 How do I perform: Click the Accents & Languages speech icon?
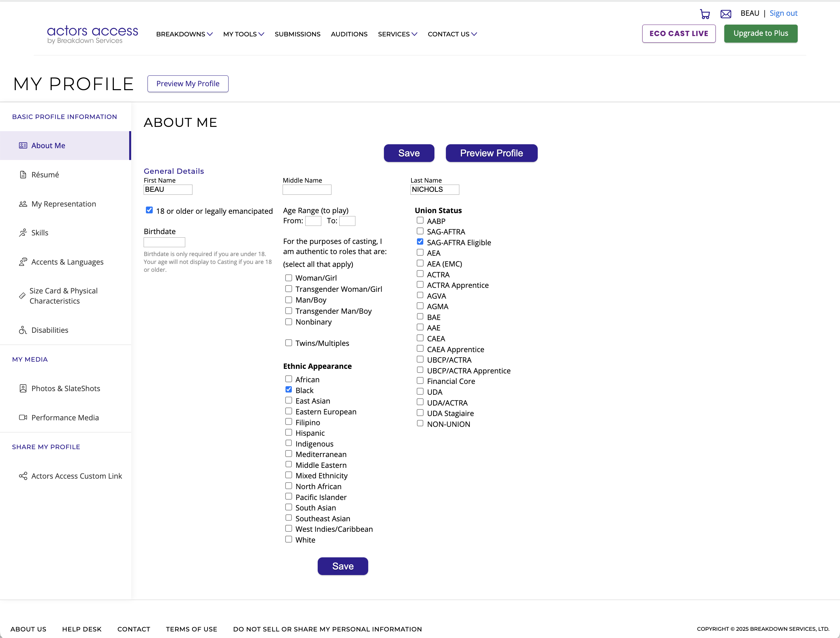point(23,262)
